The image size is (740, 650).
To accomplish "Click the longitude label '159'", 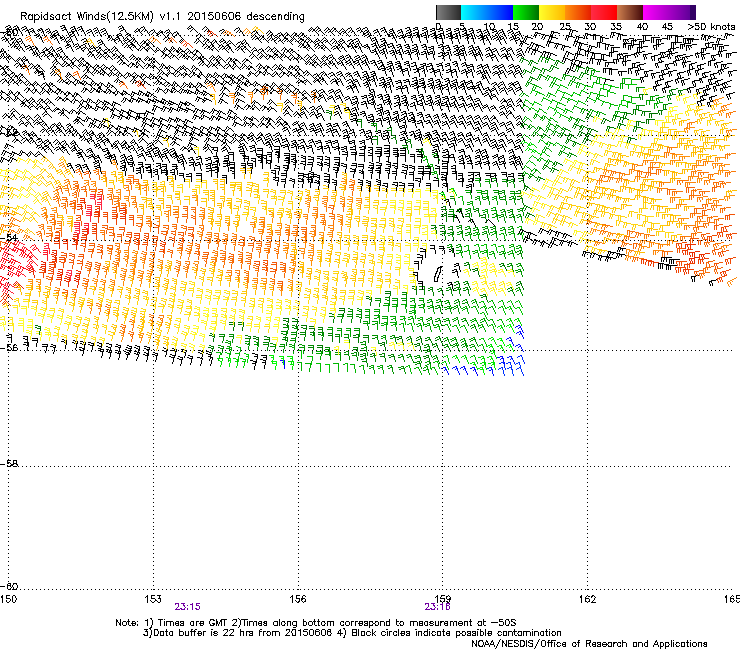I will [x=443, y=599].
